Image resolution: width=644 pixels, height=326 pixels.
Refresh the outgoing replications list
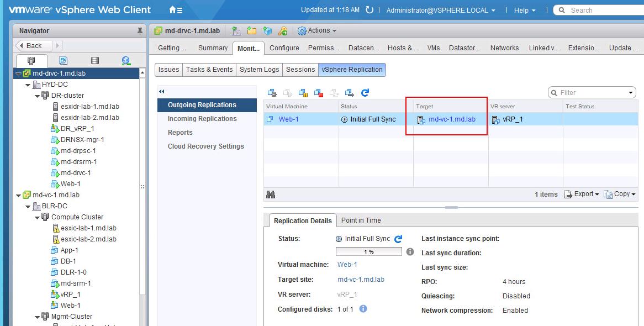(x=365, y=93)
